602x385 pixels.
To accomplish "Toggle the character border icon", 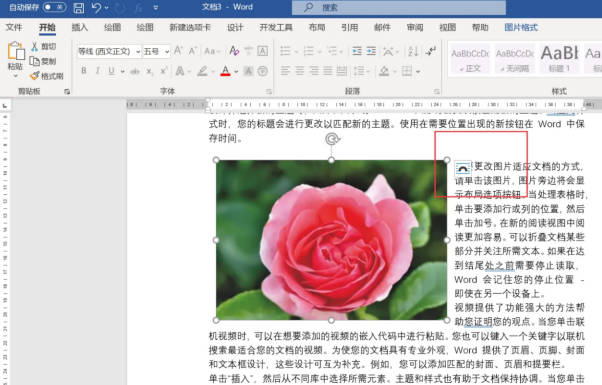I will coord(263,51).
